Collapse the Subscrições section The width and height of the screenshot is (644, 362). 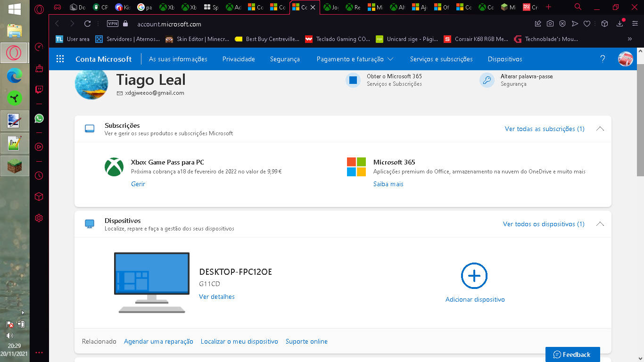pos(600,129)
